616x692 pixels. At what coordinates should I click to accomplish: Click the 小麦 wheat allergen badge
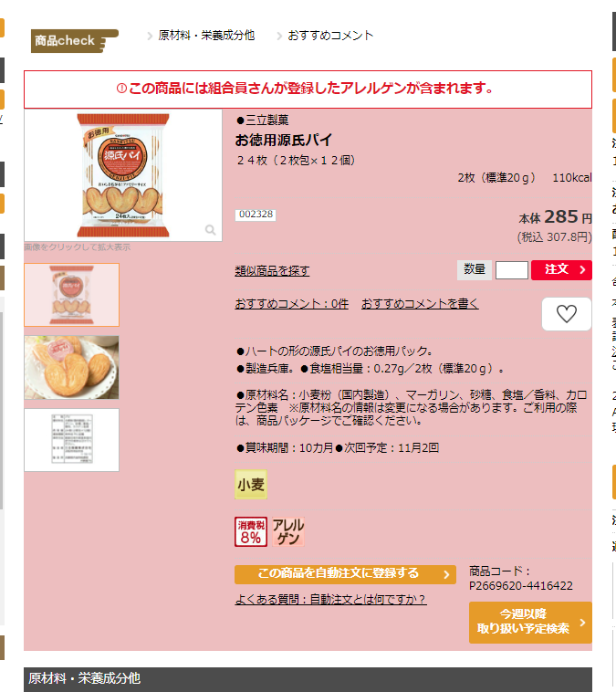click(251, 485)
